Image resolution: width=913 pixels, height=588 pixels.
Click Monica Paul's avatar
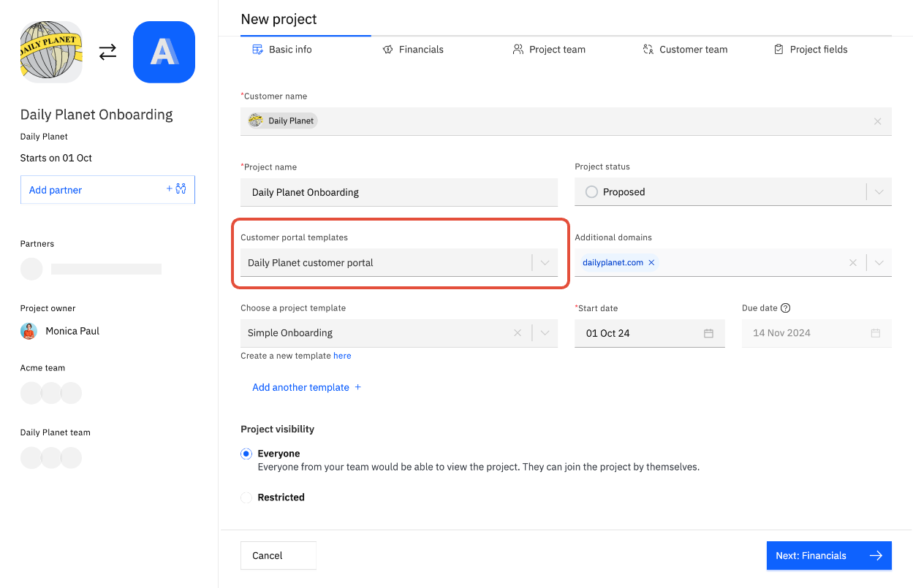pos(29,331)
